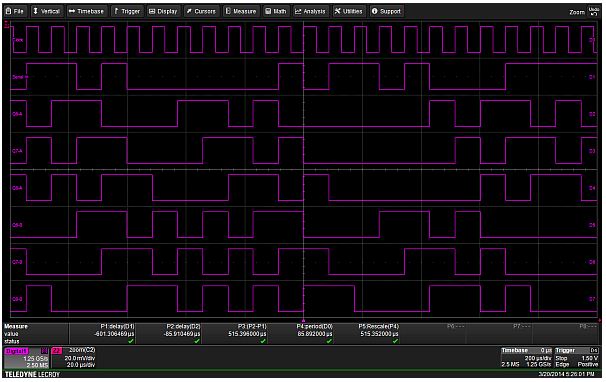The height and width of the screenshot is (382, 606).
Task: Select the empty P6 measurement slot
Action: coord(433,334)
